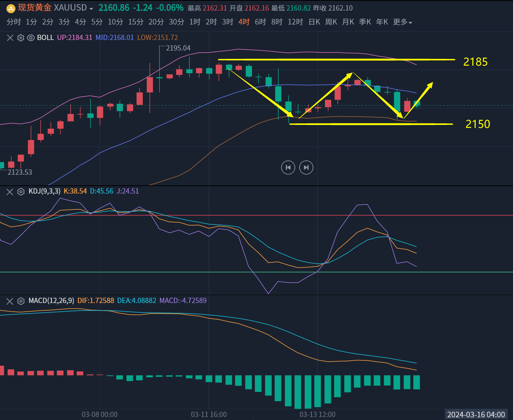Switch to the 4分 timeframe
The image size is (513, 420).
pos(80,22)
